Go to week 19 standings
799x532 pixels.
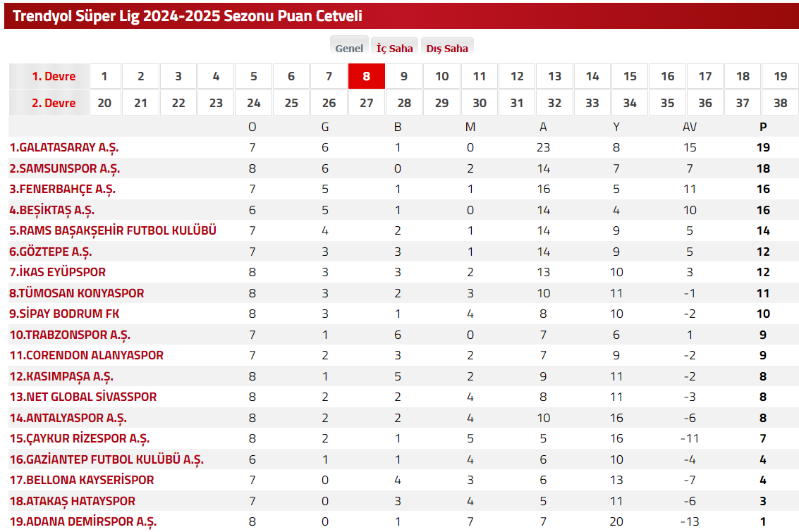(780, 77)
